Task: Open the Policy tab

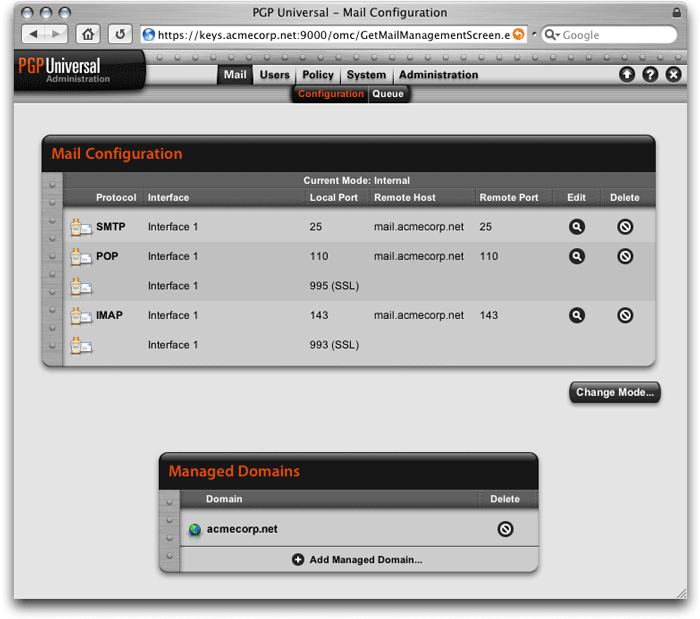Action: [318, 75]
